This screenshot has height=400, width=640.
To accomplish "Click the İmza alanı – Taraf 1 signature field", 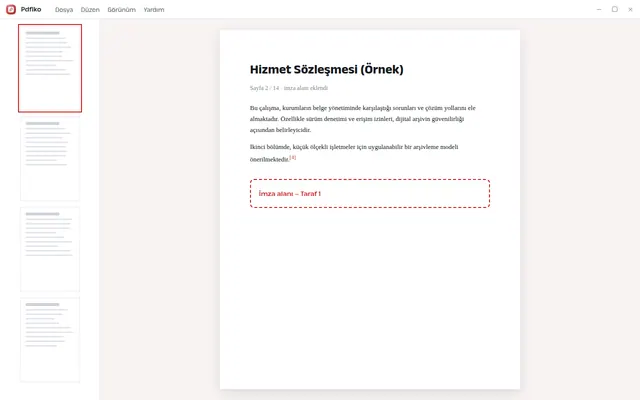I will (370, 193).
